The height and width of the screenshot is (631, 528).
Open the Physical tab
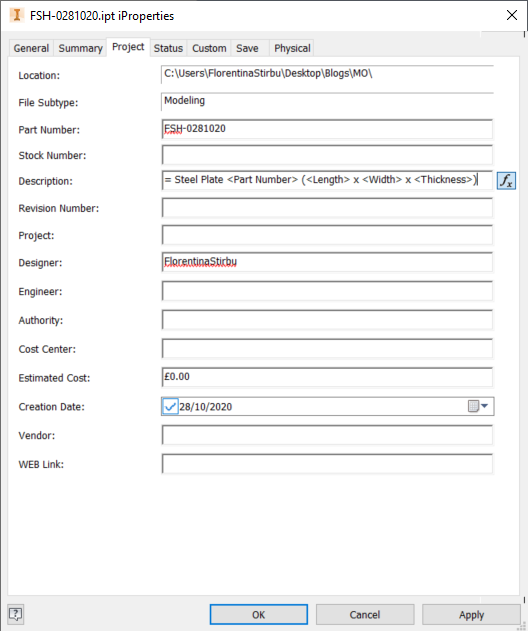pyautogui.click(x=292, y=48)
